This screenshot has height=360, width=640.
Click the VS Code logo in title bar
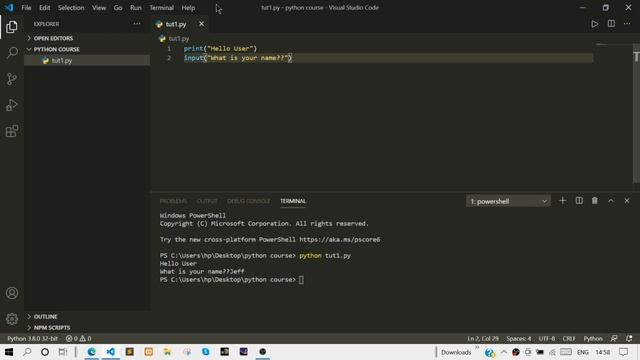point(9,7)
